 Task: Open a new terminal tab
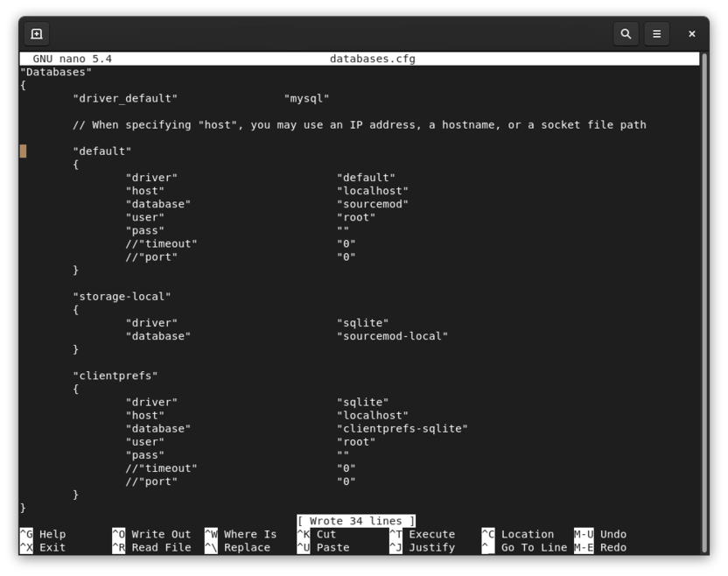coord(35,33)
